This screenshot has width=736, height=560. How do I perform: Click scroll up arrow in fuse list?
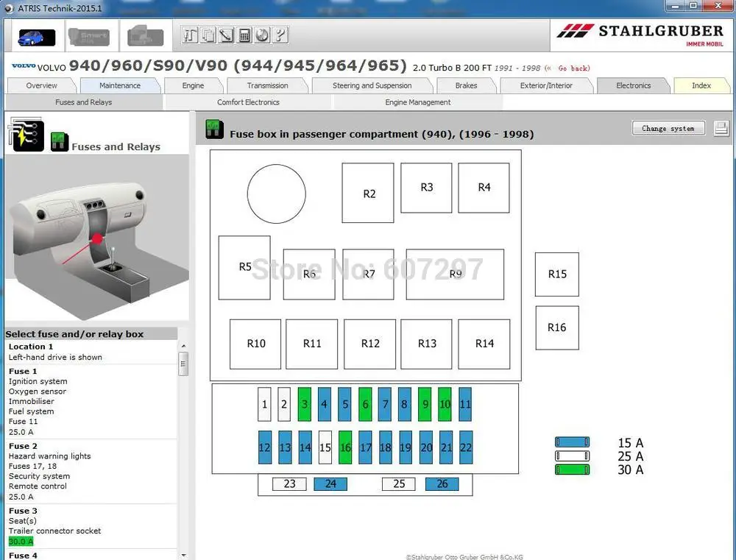click(183, 346)
